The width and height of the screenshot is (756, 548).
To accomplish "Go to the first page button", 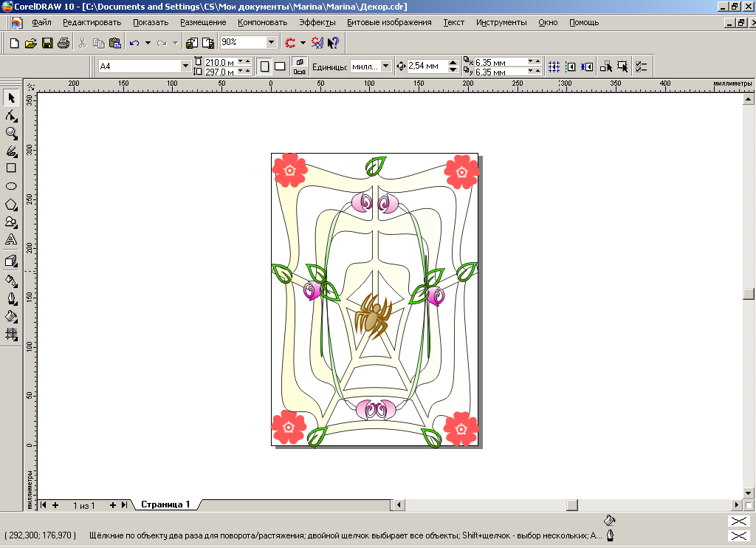I will tap(44, 505).
